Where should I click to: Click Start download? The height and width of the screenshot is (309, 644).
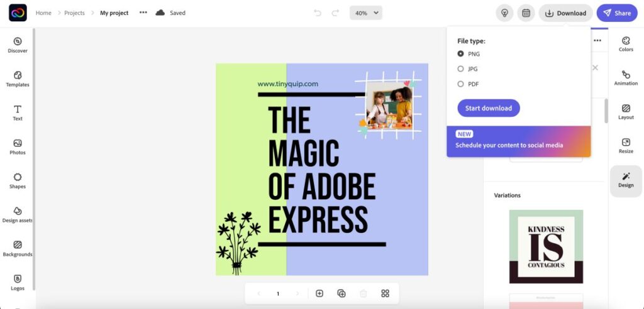tap(488, 108)
